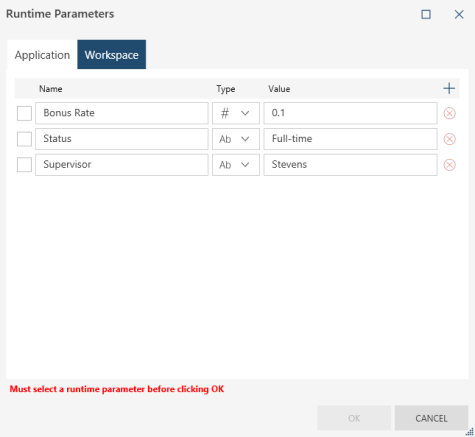Image resolution: width=475 pixels, height=437 pixels.
Task: Grab the resize grip in dialog corner
Action: pos(470,432)
